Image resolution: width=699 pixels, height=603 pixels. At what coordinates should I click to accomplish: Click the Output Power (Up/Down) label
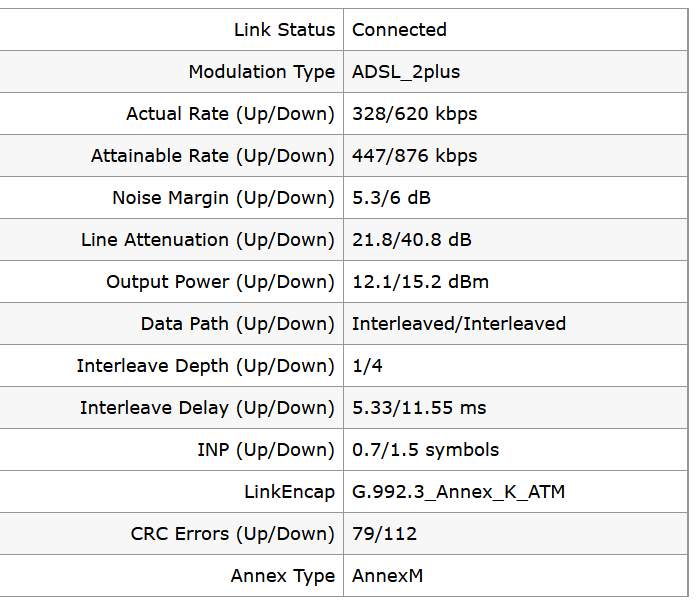(220, 282)
